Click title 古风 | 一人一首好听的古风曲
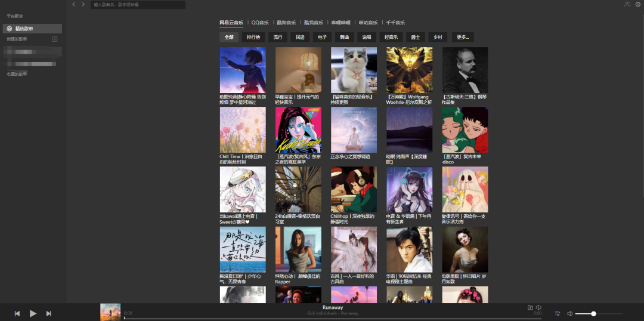This screenshot has width=644, height=321. (x=352, y=279)
